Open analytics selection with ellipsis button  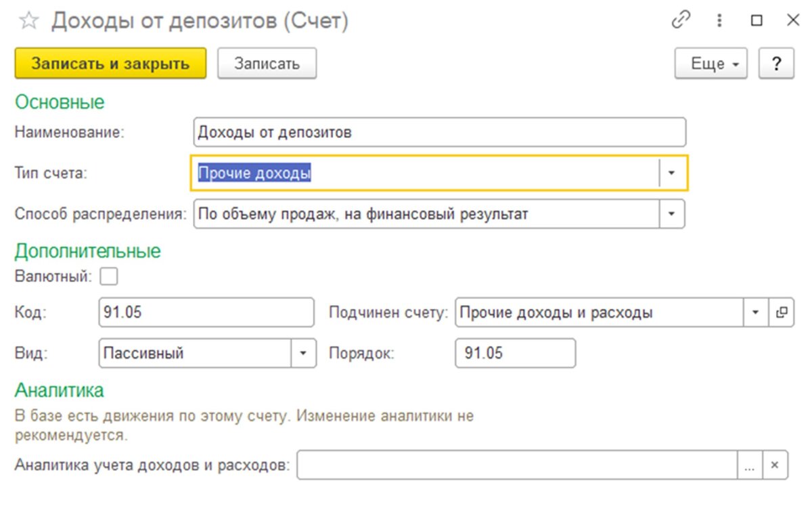click(750, 465)
